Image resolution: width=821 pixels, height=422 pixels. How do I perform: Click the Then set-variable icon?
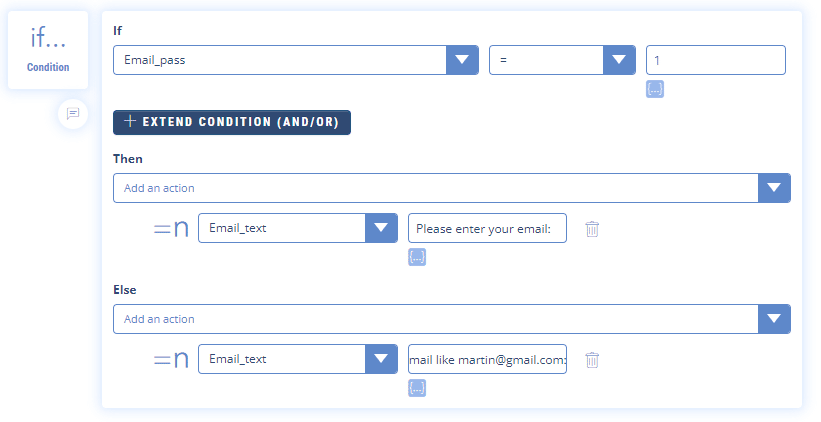click(171, 229)
